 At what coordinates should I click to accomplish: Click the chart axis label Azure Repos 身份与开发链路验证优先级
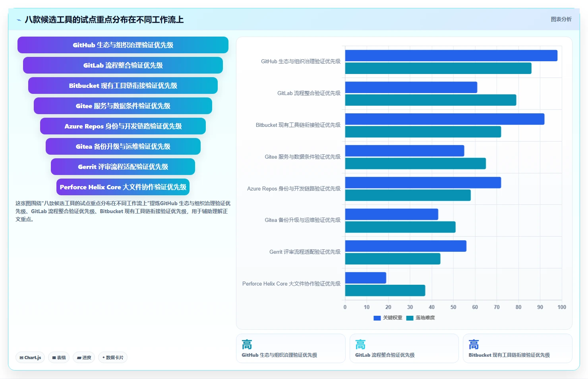click(294, 189)
